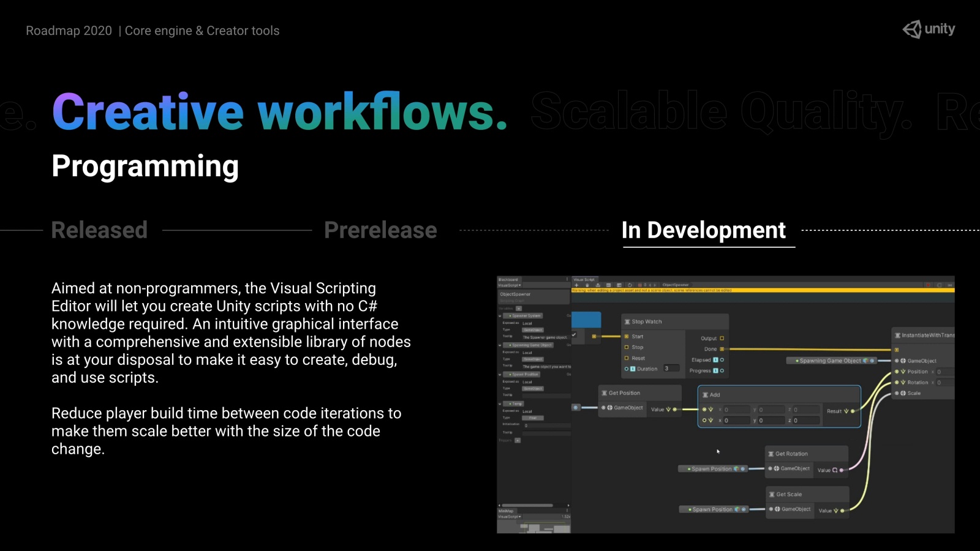
Task: Collapse the Temp variable
Action: click(500, 404)
